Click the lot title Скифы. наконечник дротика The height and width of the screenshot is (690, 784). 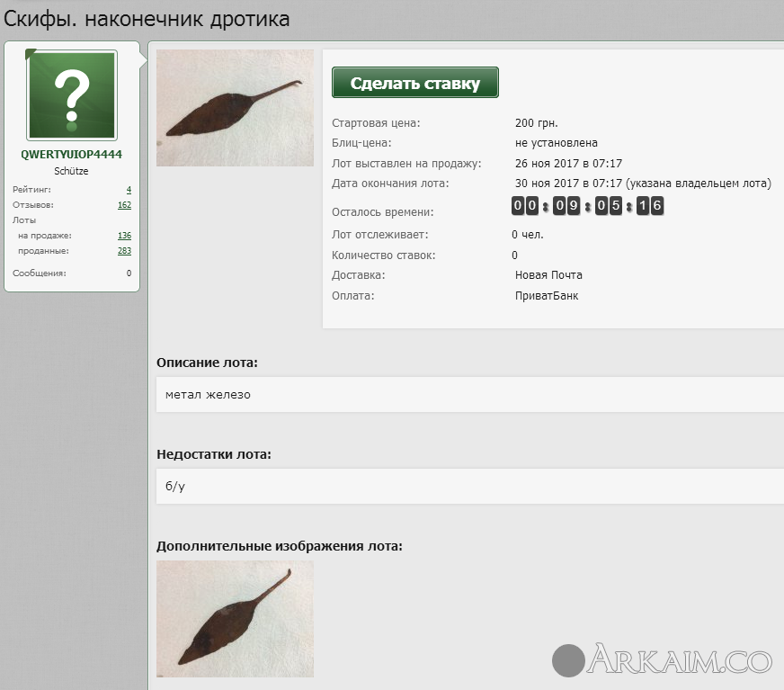coord(147,19)
